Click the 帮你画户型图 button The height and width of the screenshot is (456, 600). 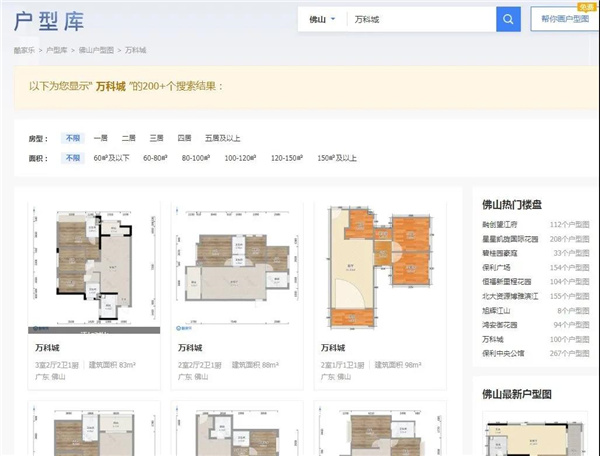coord(565,19)
